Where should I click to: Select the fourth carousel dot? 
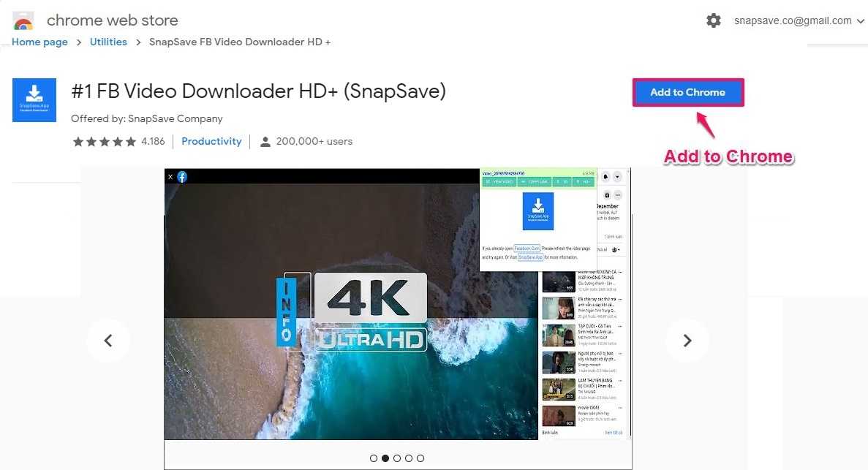coord(409,458)
